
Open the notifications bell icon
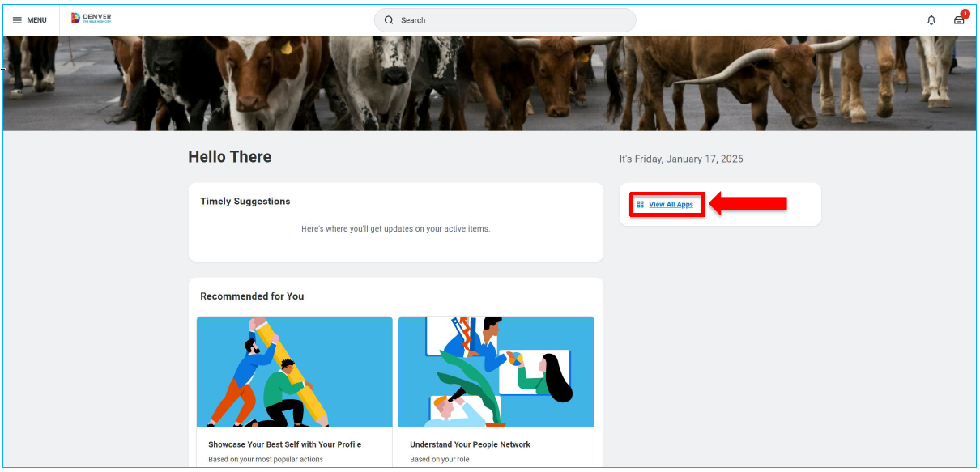(x=931, y=20)
